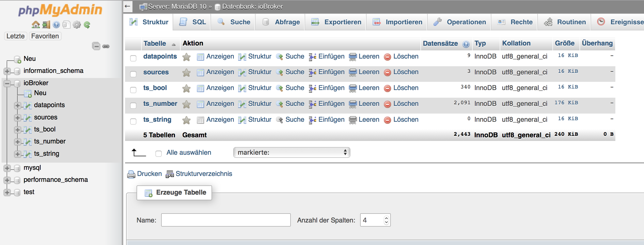
Task: Click the ts_number table icon in tree
Action: [x=27, y=141]
